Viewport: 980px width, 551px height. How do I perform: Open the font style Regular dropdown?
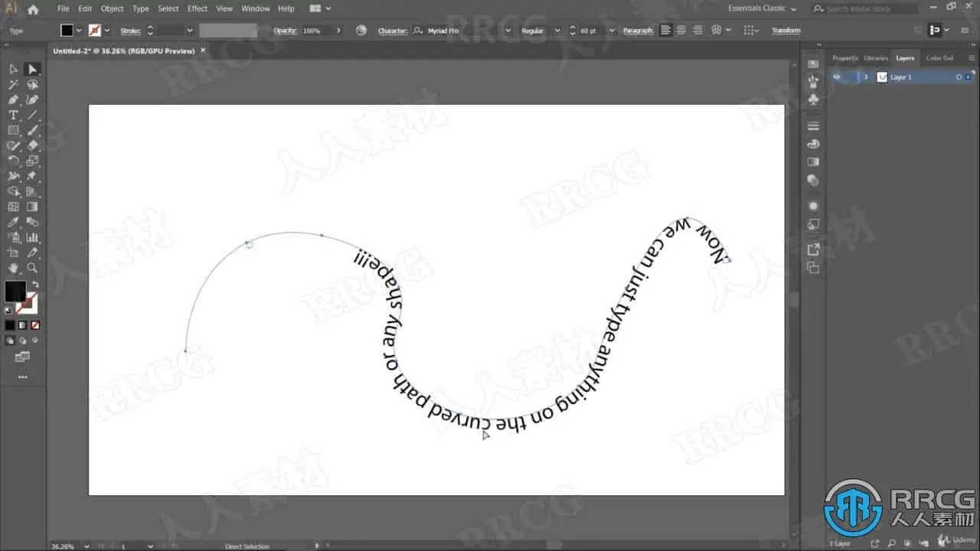tap(559, 31)
